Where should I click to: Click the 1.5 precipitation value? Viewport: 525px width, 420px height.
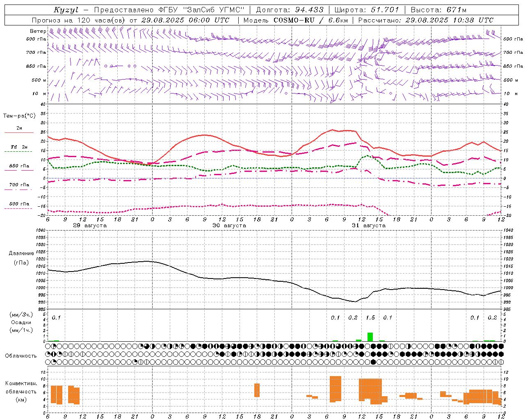click(x=370, y=317)
